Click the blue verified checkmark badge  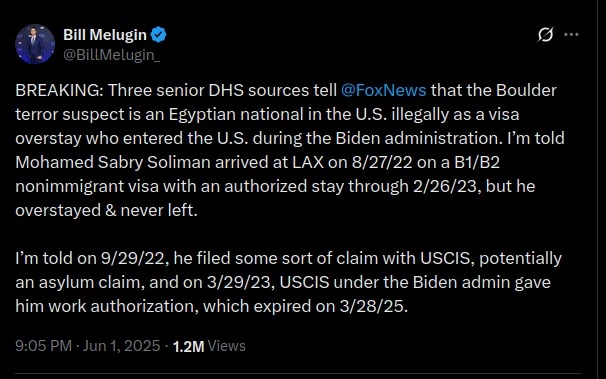point(158,35)
